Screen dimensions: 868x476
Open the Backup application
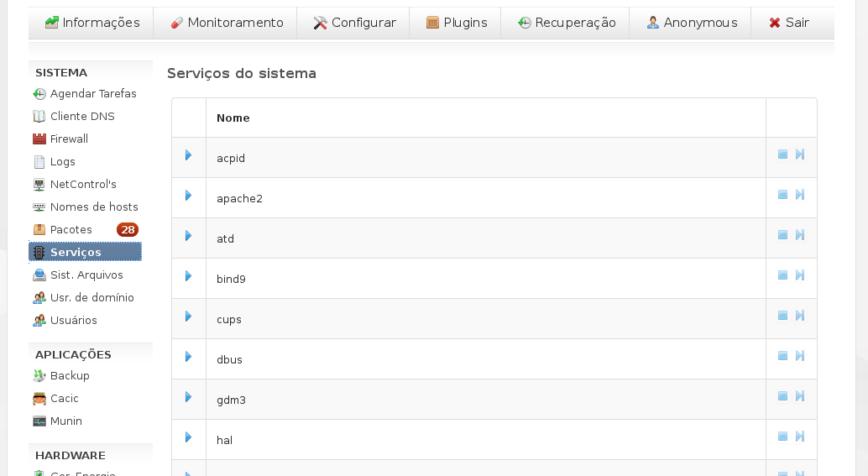coord(61,376)
